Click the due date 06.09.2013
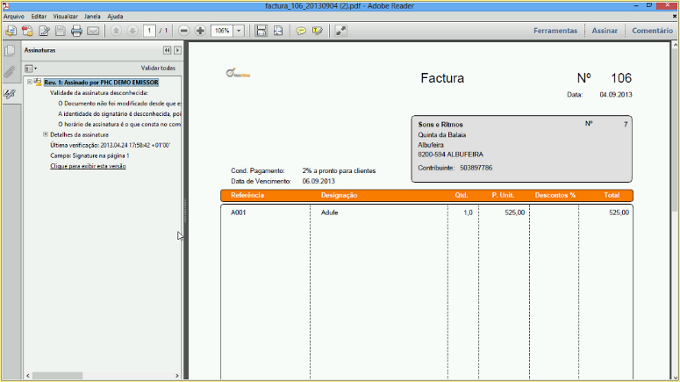 pyautogui.click(x=319, y=181)
